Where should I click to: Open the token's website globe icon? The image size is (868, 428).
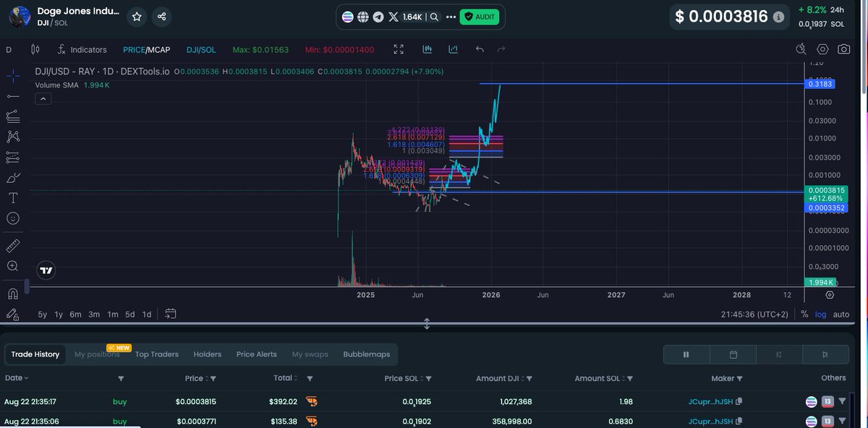(363, 17)
